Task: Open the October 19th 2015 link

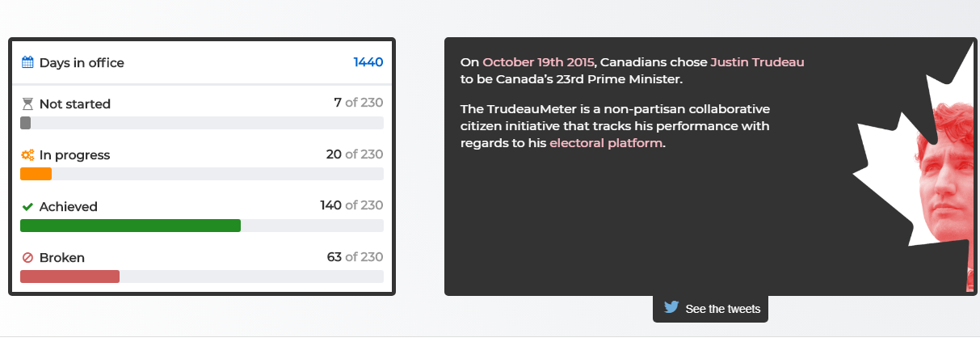Action: [539, 62]
